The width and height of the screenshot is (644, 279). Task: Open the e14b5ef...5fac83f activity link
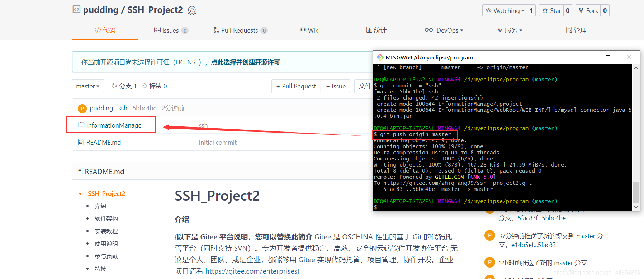(x=535, y=245)
